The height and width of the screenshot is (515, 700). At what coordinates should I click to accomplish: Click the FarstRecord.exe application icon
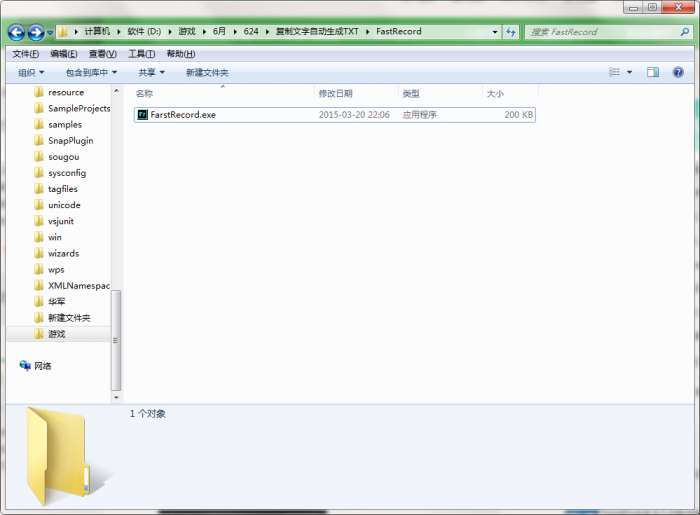tap(142, 115)
